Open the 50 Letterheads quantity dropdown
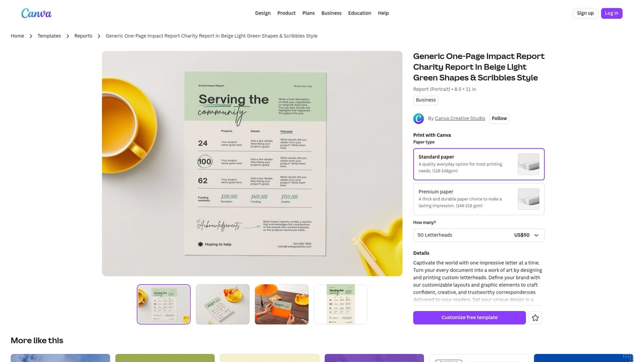The width and height of the screenshot is (644, 362). [x=478, y=235]
